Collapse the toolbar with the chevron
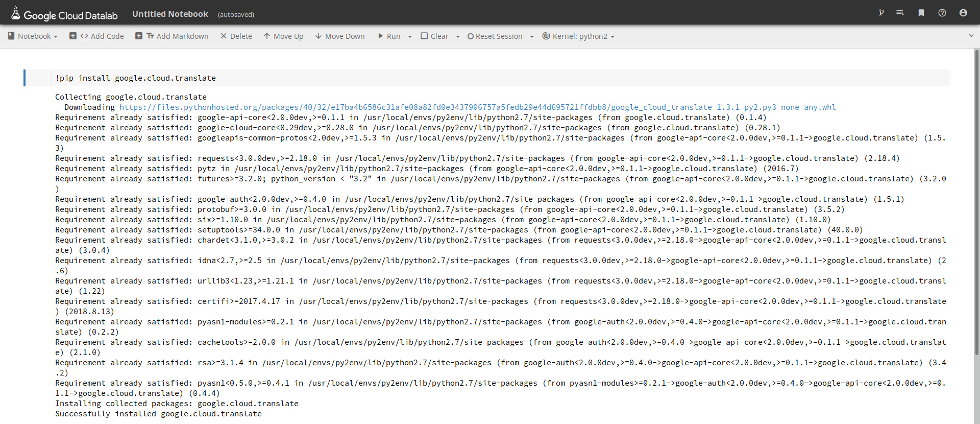This screenshot has height=424, width=980. 971,36
